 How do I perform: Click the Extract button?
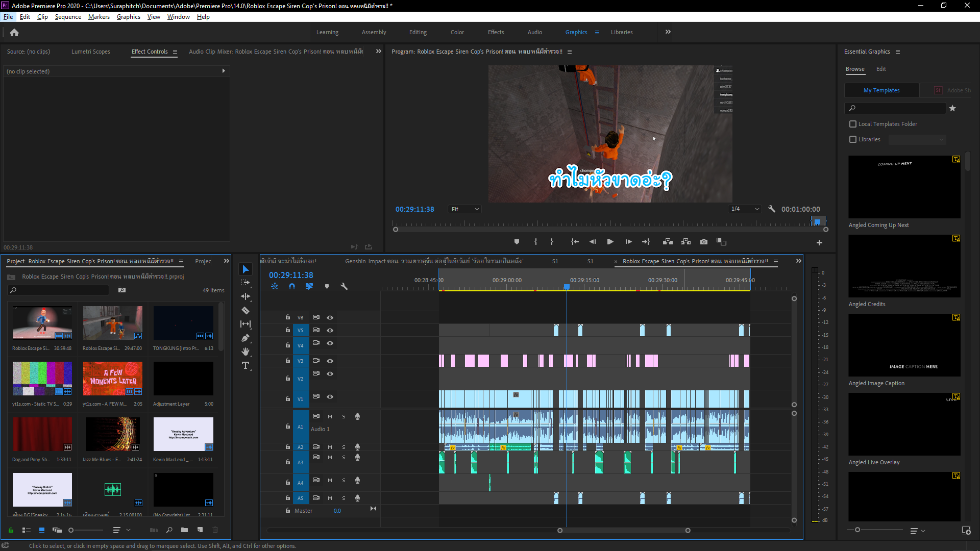(685, 242)
